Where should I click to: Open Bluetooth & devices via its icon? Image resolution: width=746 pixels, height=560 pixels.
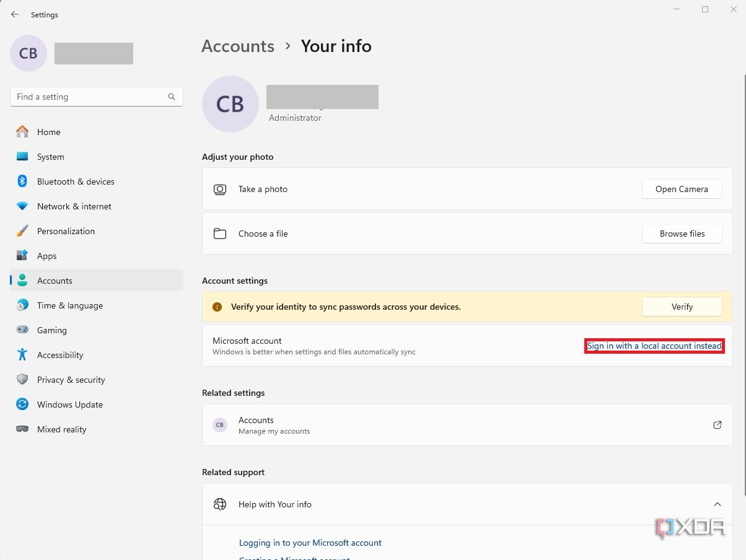point(22,182)
